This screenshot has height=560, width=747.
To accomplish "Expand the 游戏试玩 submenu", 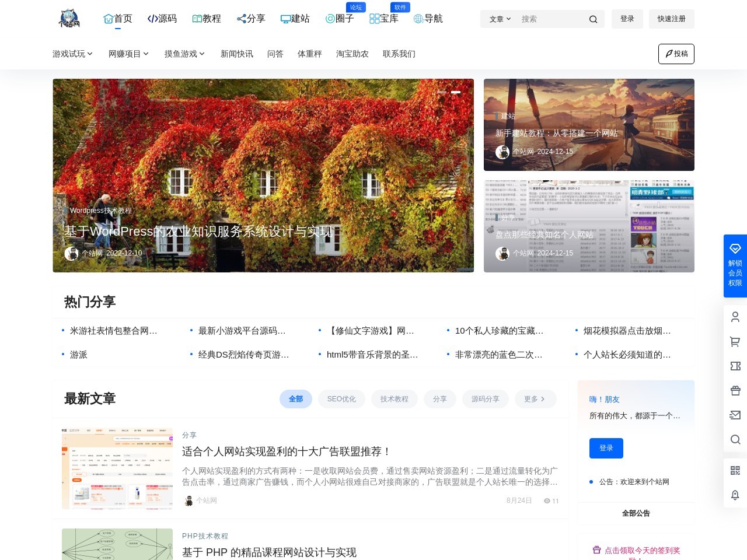I will tap(73, 54).
